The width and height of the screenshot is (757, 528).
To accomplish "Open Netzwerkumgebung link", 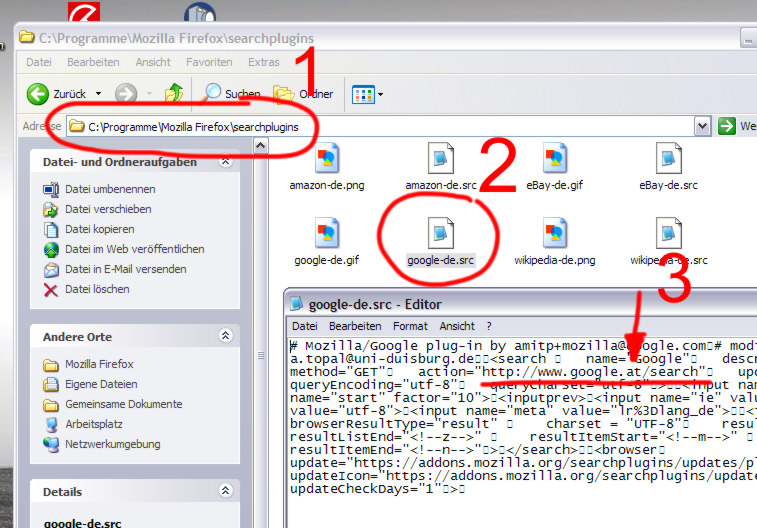I will (x=112, y=444).
